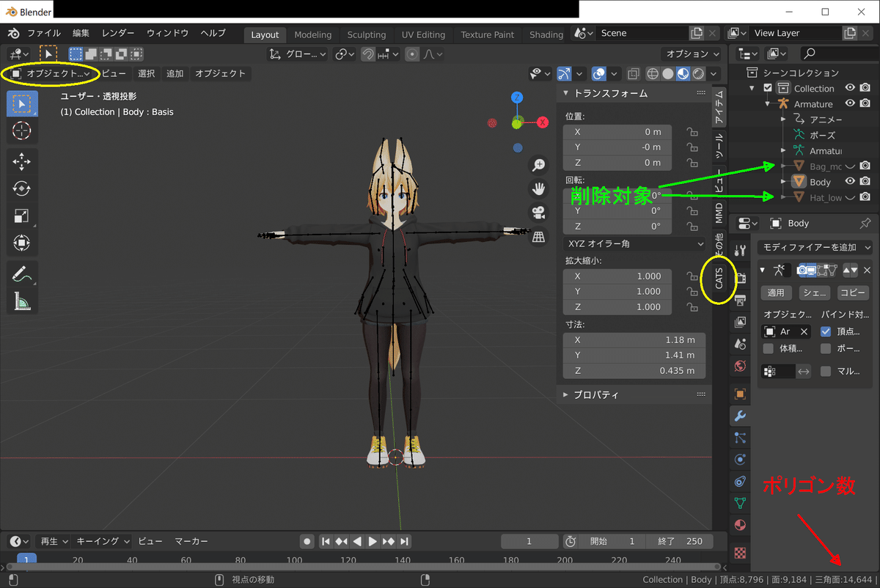The width and height of the screenshot is (880, 588).
Task: Activate the Select Box tool
Action: click(22, 103)
